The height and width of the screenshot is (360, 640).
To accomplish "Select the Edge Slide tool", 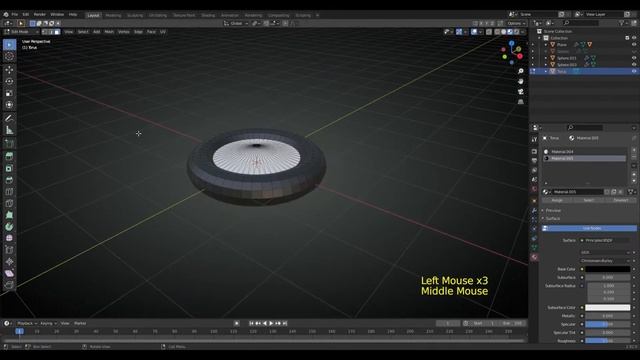I will tap(9, 250).
